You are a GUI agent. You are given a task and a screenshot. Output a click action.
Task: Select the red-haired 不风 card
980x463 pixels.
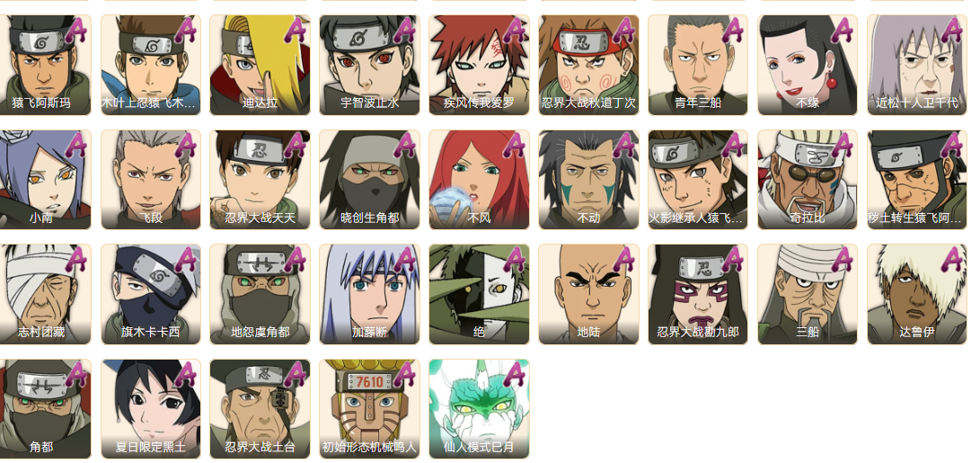[479, 180]
